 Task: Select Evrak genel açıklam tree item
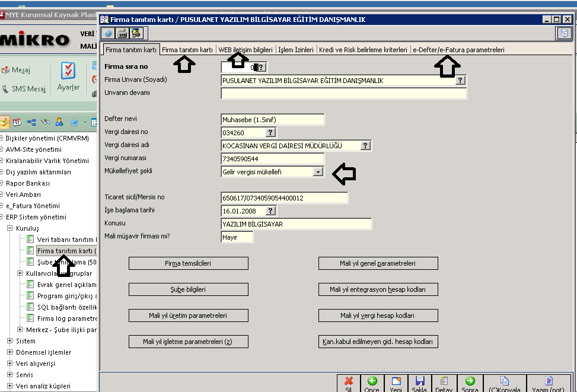tap(62, 285)
